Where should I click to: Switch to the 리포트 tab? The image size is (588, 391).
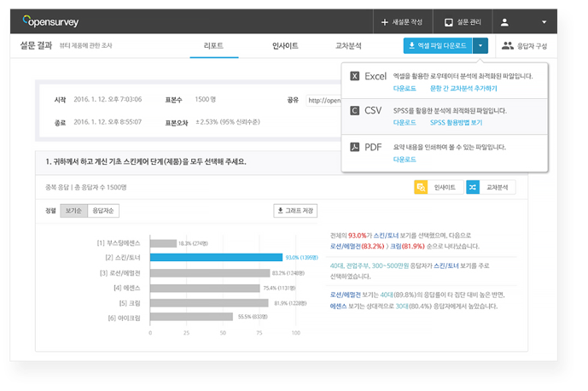pyautogui.click(x=213, y=46)
